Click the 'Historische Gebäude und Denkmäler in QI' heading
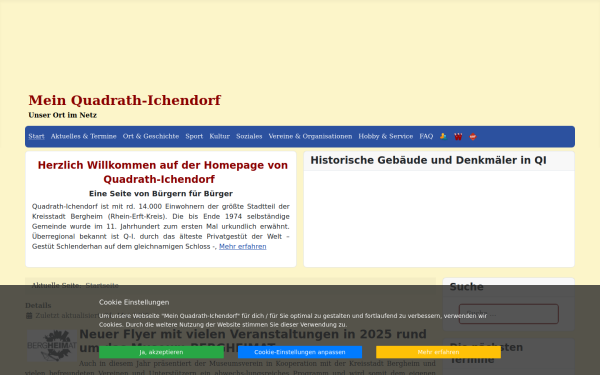This screenshot has height=375, width=600. tap(428, 160)
